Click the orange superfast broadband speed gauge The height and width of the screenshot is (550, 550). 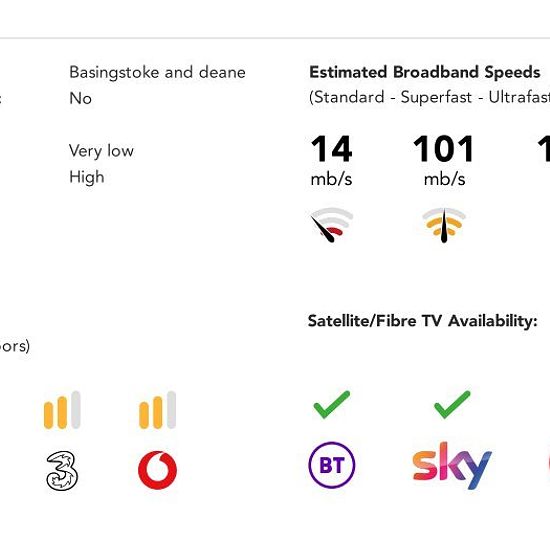click(444, 225)
